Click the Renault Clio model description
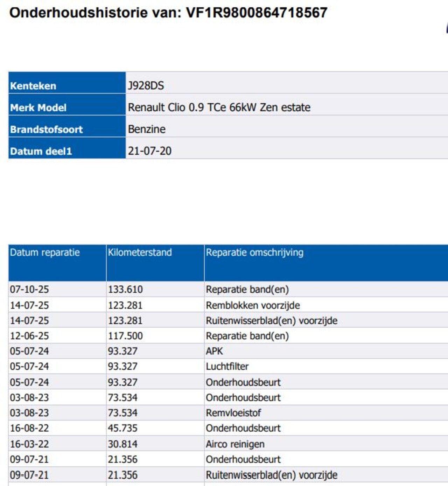448x486 pixels. tap(219, 107)
